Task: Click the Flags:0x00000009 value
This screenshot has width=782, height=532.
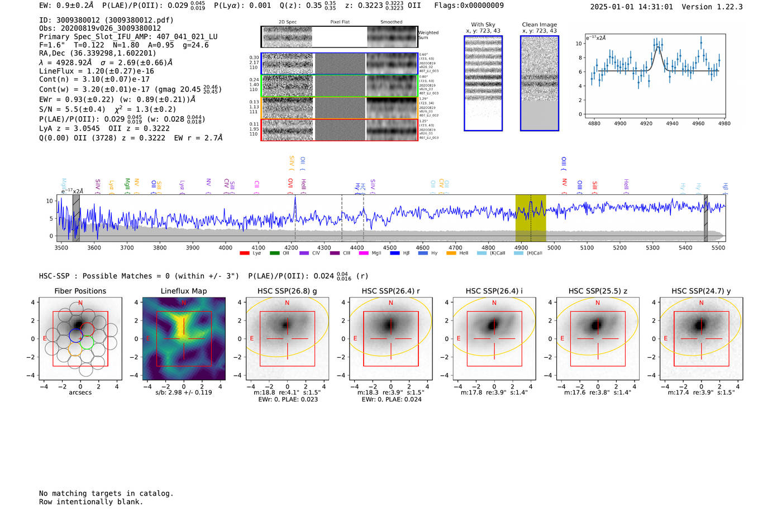Action: [x=469, y=6]
